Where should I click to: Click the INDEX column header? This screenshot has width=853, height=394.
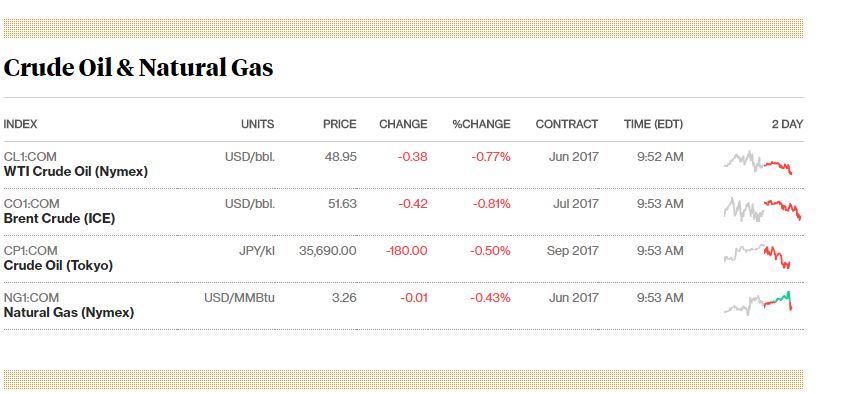click(x=21, y=124)
